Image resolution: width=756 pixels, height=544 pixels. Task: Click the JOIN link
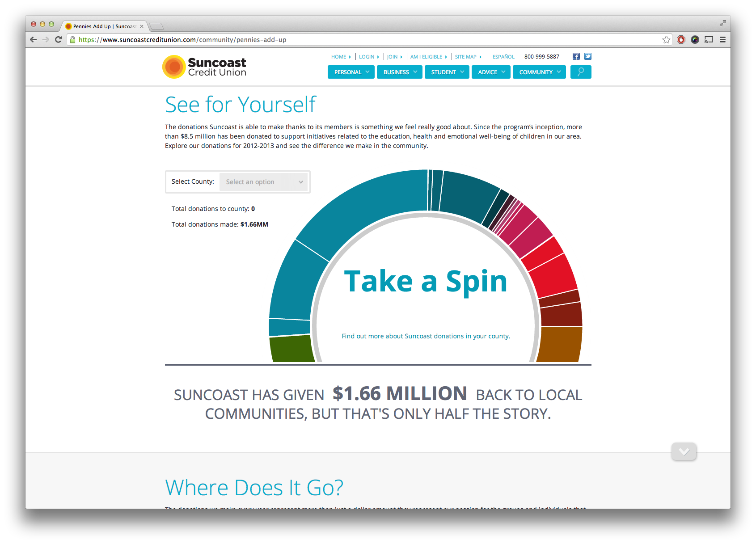(x=392, y=56)
